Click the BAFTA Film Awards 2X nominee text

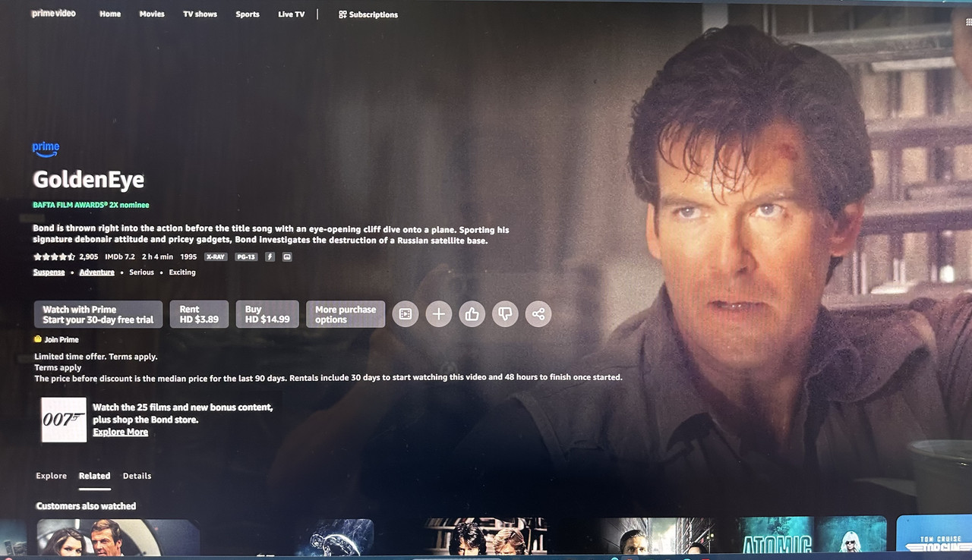[91, 205]
